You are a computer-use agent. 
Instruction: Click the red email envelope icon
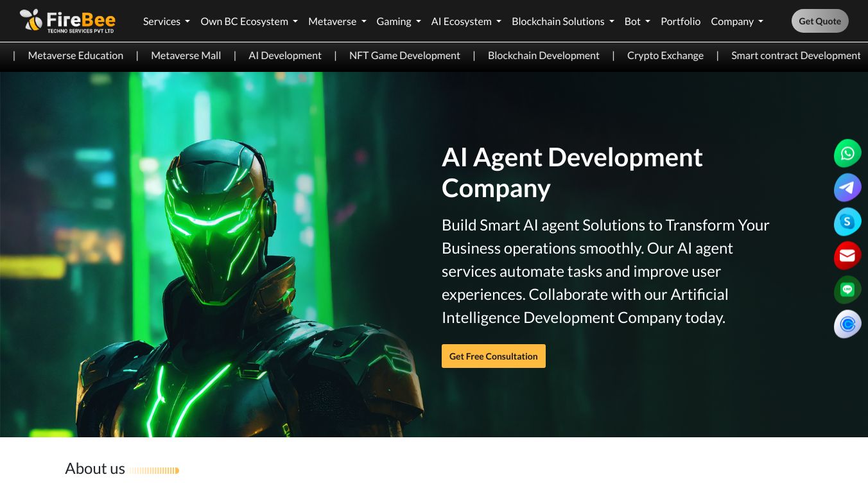[847, 256]
